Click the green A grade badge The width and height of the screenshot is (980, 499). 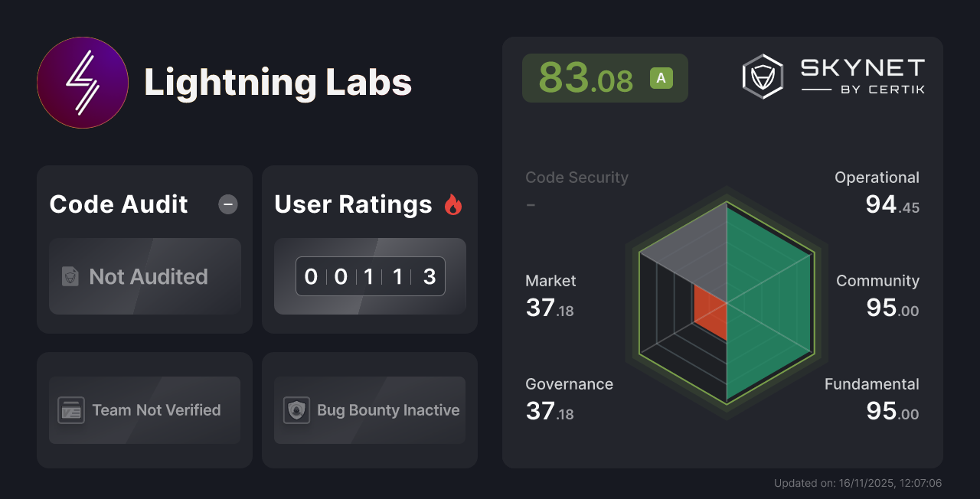pos(661,77)
